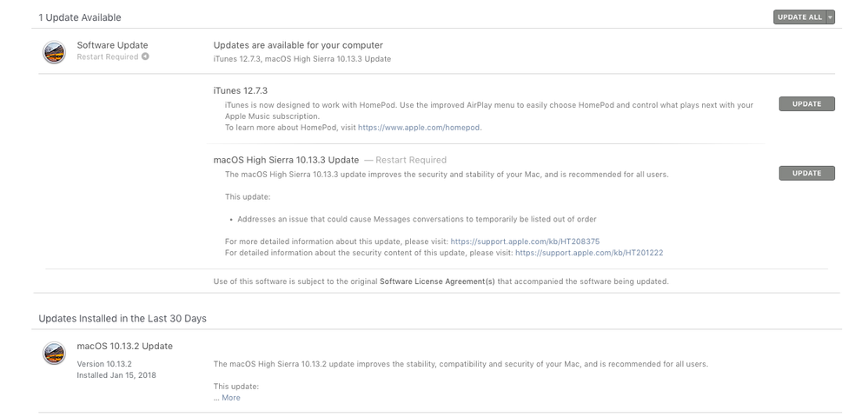The image size is (868, 417).
Task: Click 'iTunes 12.7.3, macOS High Sierra 10.13.3 Update' summary
Action: [x=302, y=59]
